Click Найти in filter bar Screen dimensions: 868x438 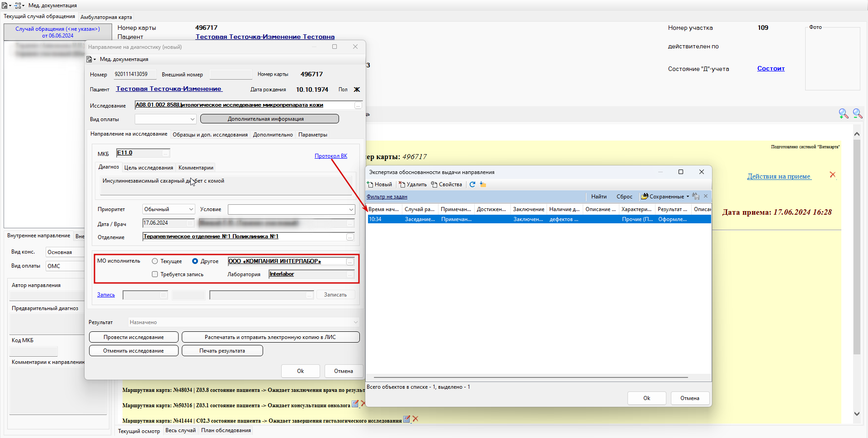tap(599, 197)
